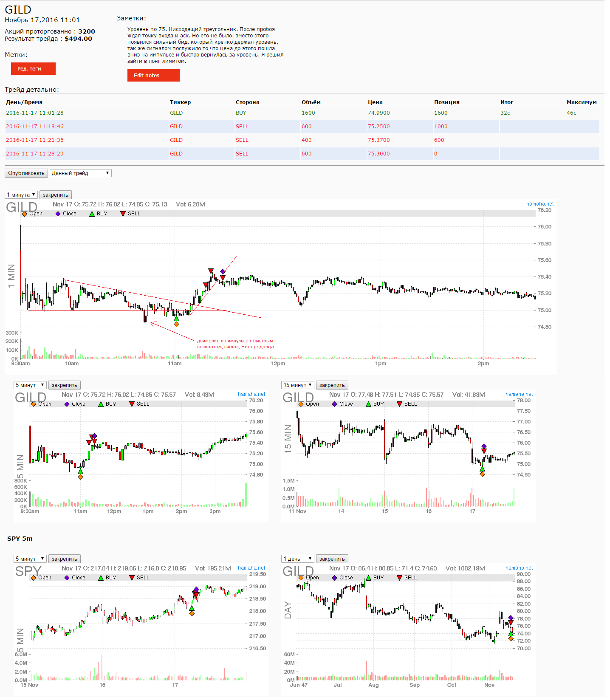610x700 pixels.
Task: Click the "Максимум" column header
Action: tap(582, 102)
